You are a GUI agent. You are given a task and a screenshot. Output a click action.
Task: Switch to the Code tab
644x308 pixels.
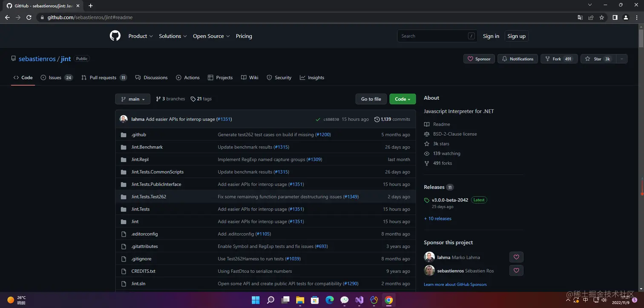tap(23, 77)
